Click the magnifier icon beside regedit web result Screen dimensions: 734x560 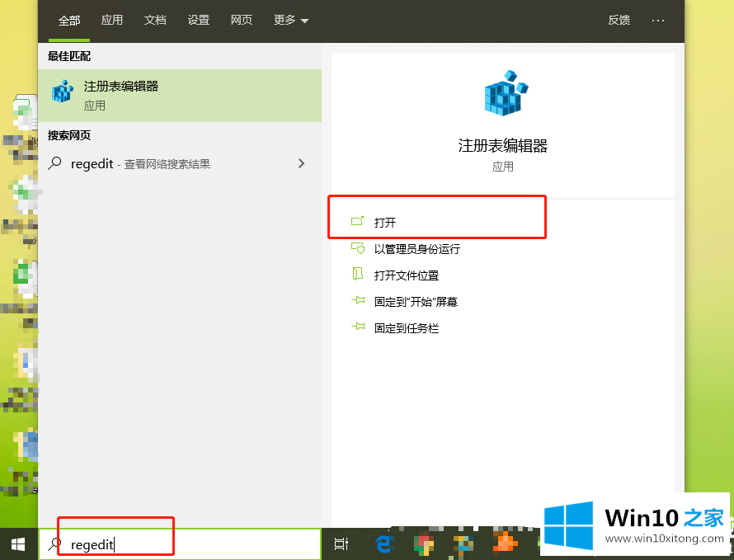point(54,163)
